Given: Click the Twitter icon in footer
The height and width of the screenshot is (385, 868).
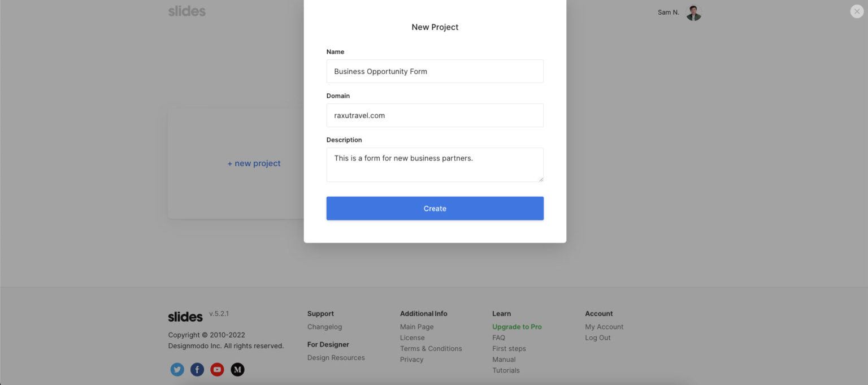Looking at the screenshot, I should [x=177, y=370].
